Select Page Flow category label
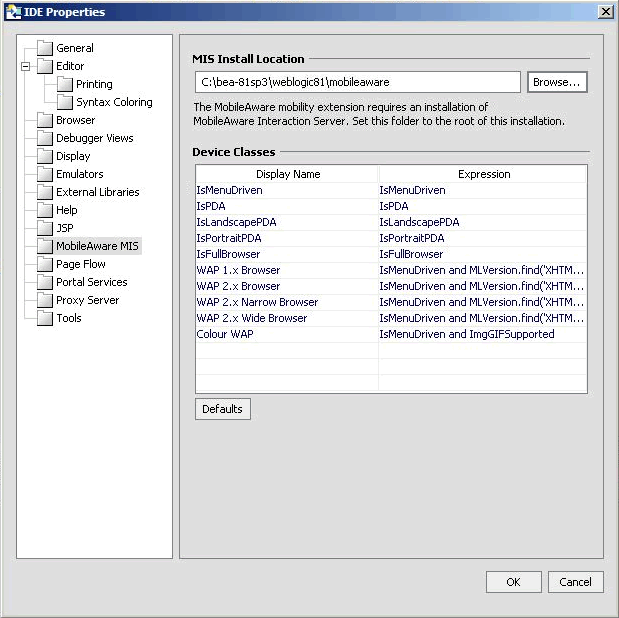 (81, 264)
